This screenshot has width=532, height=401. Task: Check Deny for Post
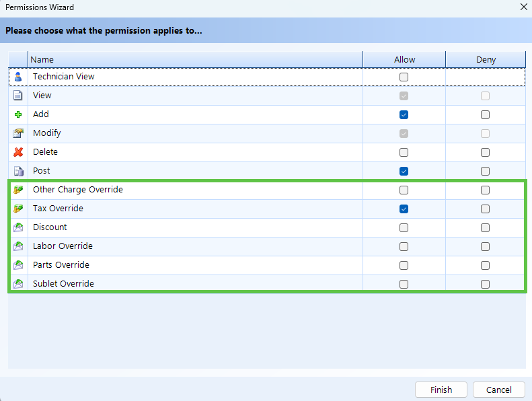(x=485, y=171)
